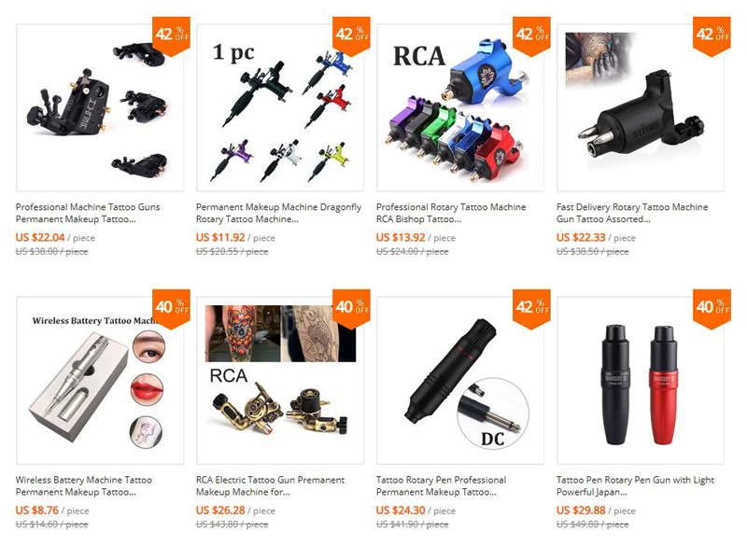Click the Tattoo Rotary Pen Professional title link
The image size is (747, 560).
tap(441, 485)
